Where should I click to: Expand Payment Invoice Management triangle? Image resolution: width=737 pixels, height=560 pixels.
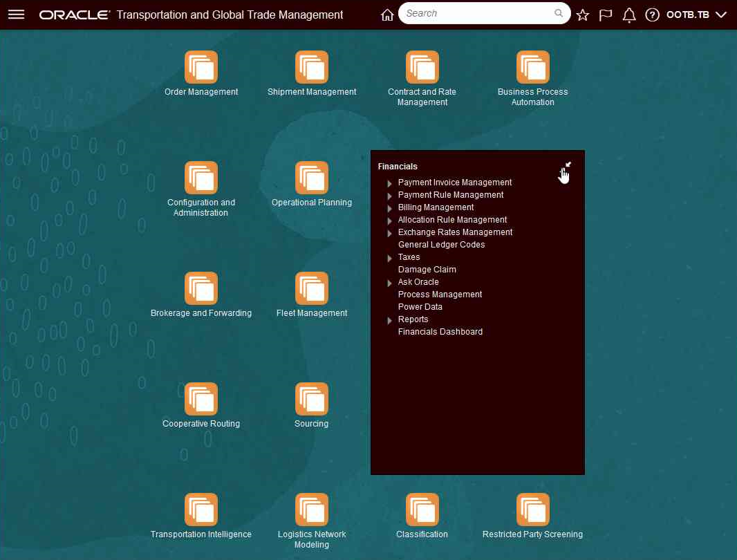389,183
